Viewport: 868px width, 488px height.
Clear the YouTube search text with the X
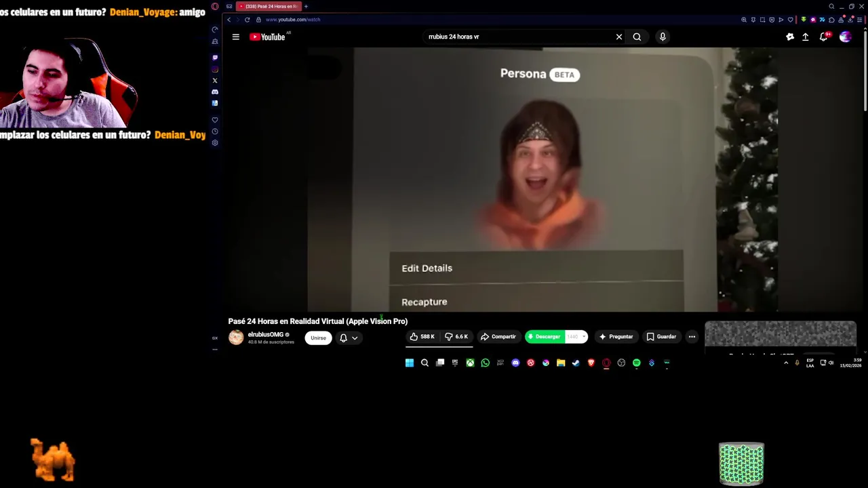click(x=619, y=37)
